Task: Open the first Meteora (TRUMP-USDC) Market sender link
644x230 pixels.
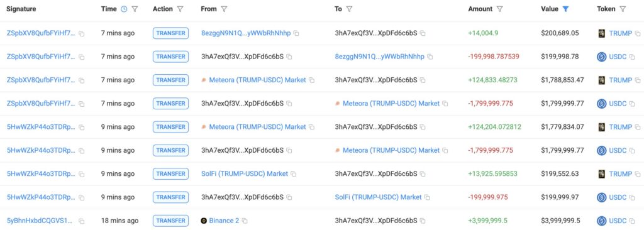Action: 257,80
